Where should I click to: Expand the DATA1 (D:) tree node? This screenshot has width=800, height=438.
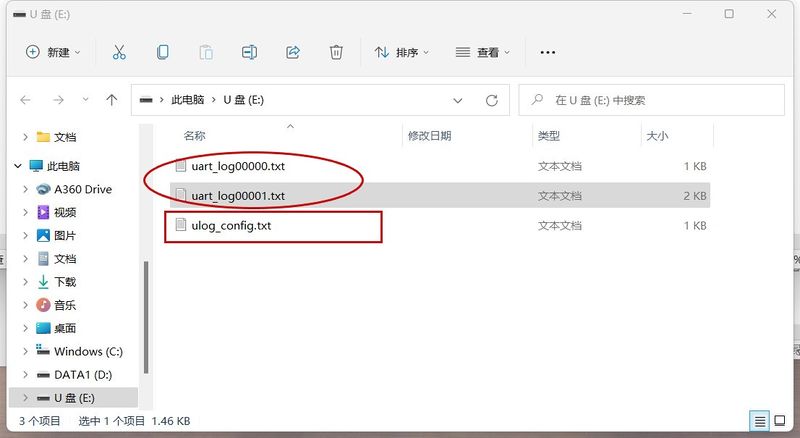coord(25,375)
